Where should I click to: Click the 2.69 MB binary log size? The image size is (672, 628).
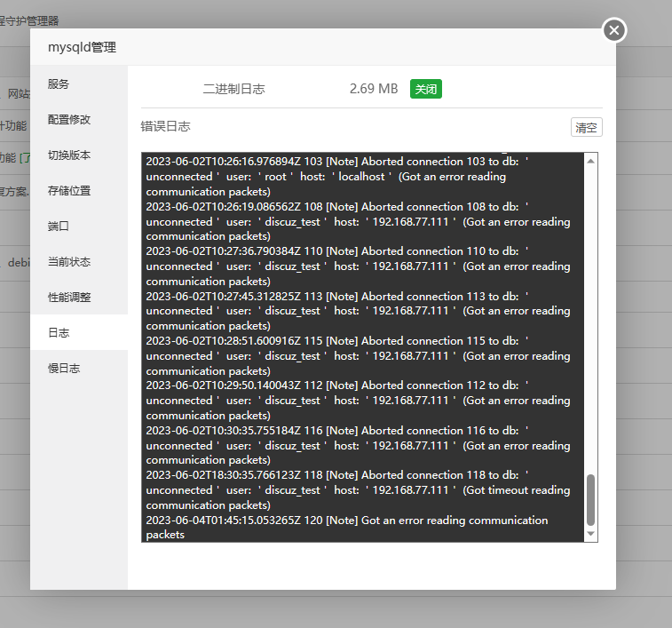point(374,89)
